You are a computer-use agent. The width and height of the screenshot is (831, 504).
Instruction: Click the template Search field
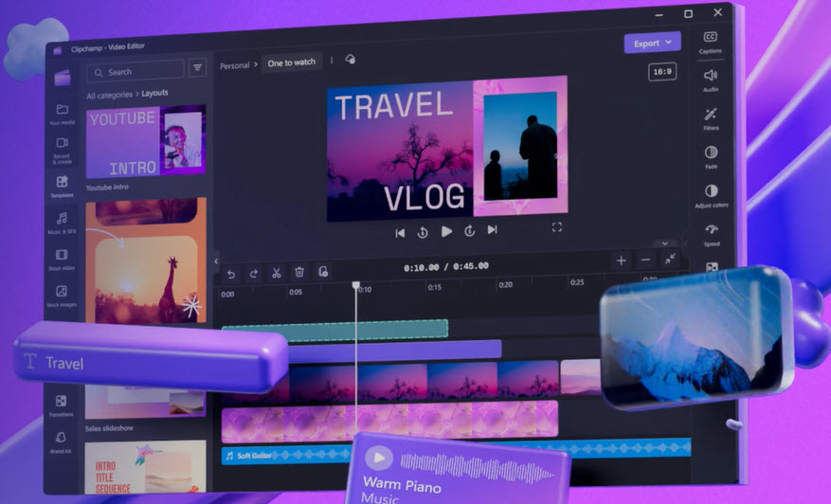coord(135,71)
